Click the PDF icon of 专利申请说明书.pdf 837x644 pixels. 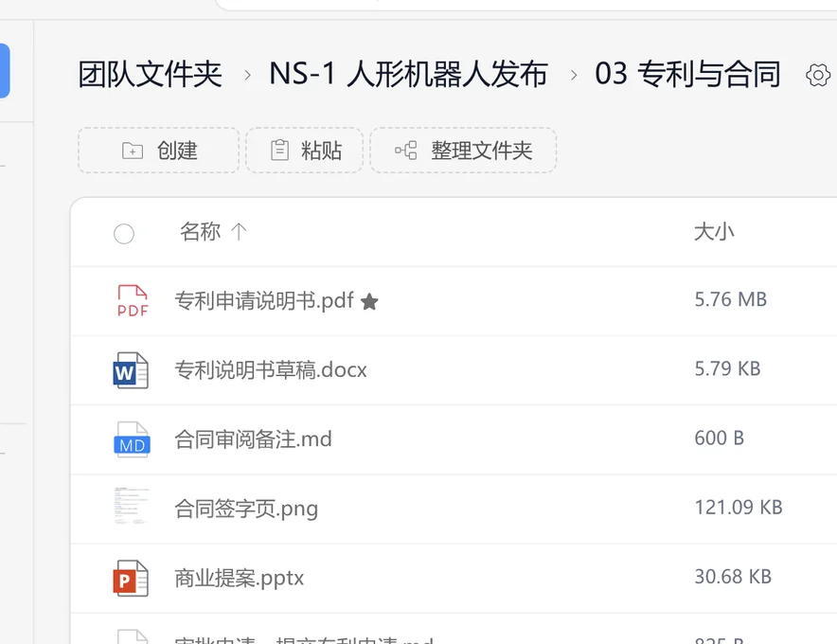click(x=133, y=300)
